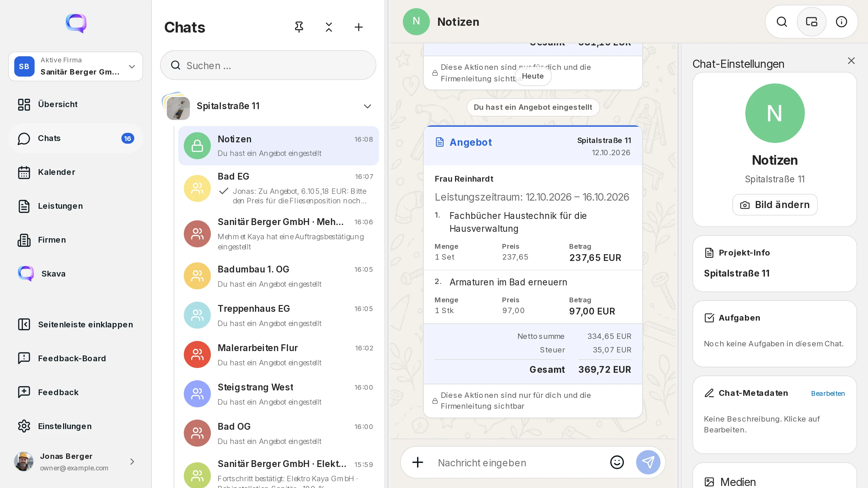Expand Jonas Berger user profile menu
The image size is (868, 488).
[75, 462]
